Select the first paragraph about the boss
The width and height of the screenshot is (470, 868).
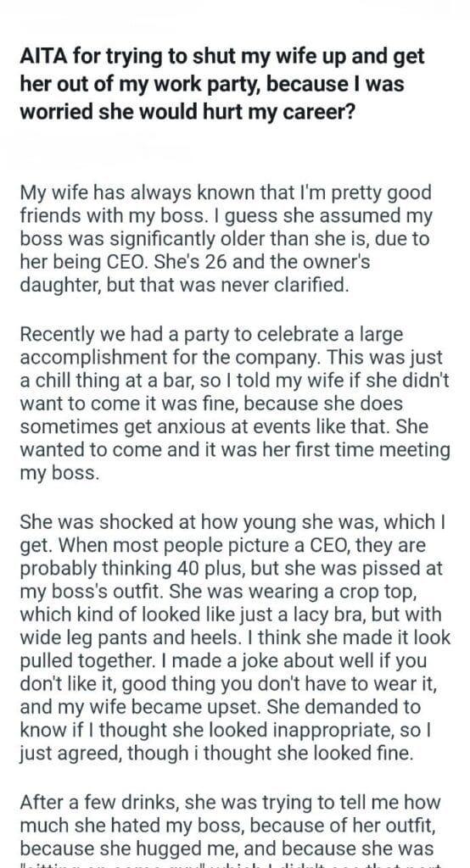226,238
